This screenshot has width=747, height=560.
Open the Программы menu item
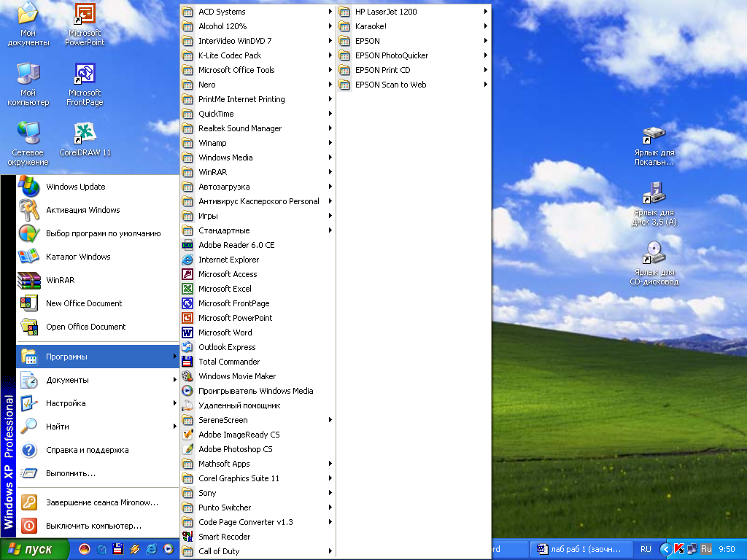98,357
